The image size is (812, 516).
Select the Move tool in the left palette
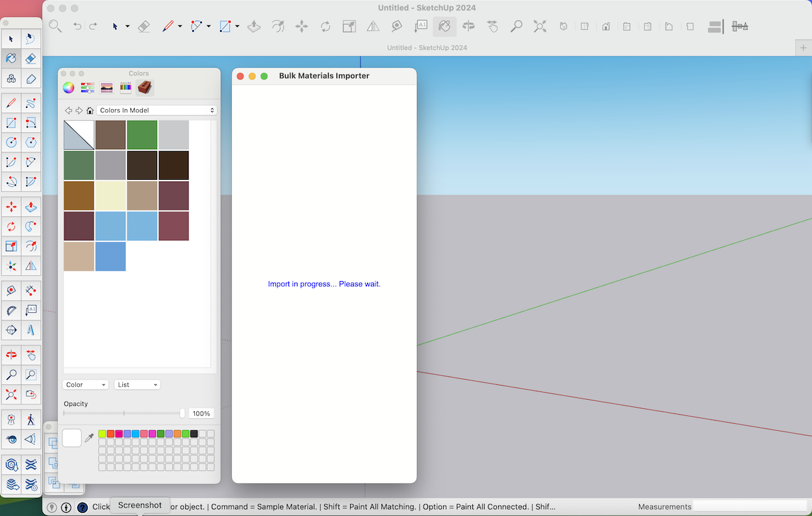pos(11,207)
